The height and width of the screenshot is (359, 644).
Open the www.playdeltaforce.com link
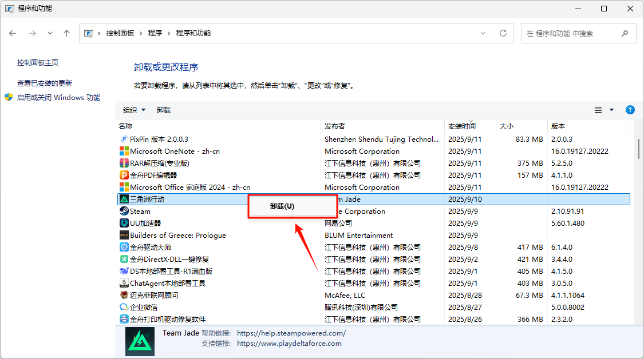(289, 344)
